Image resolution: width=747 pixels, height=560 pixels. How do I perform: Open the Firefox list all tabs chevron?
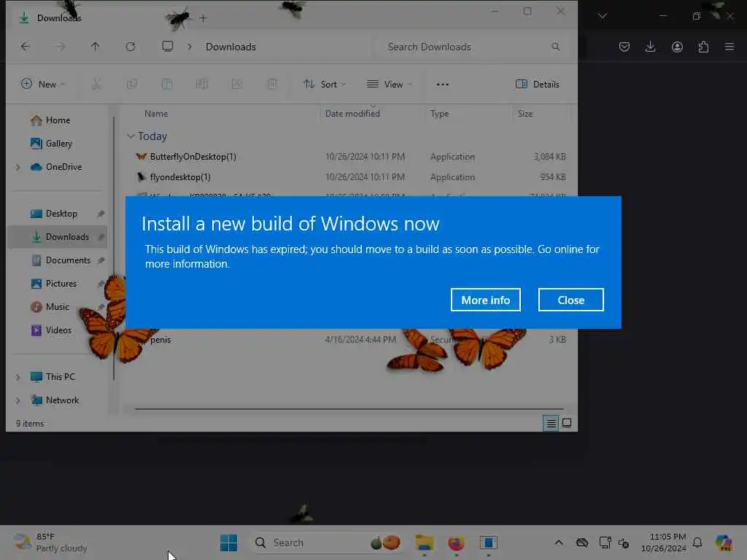pyautogui.click(x=603, y=16)
